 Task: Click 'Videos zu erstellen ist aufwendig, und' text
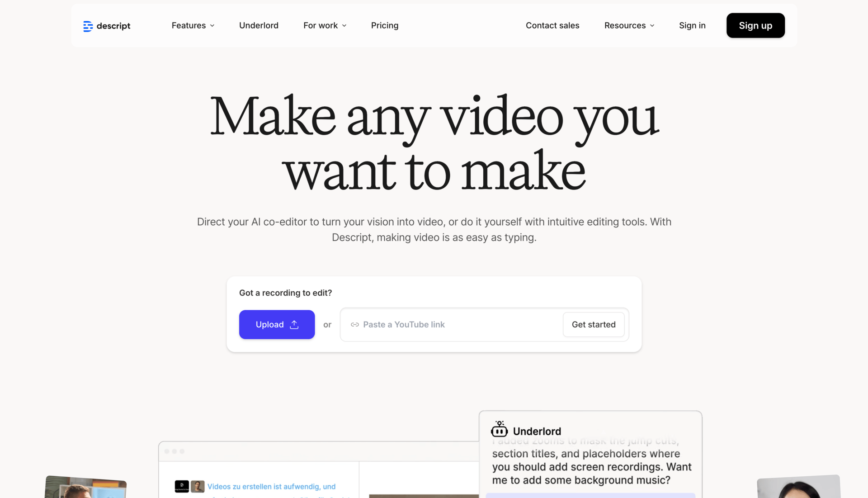(x=271, y=486)
